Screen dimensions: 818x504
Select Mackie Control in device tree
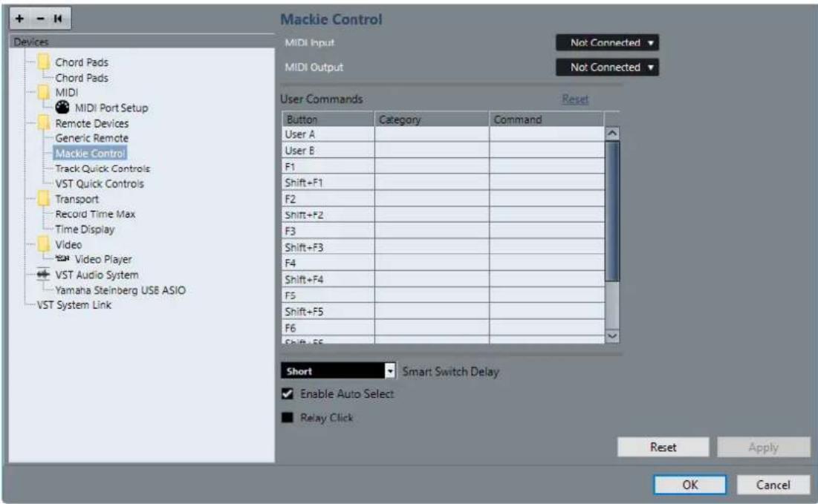[90, 153]
